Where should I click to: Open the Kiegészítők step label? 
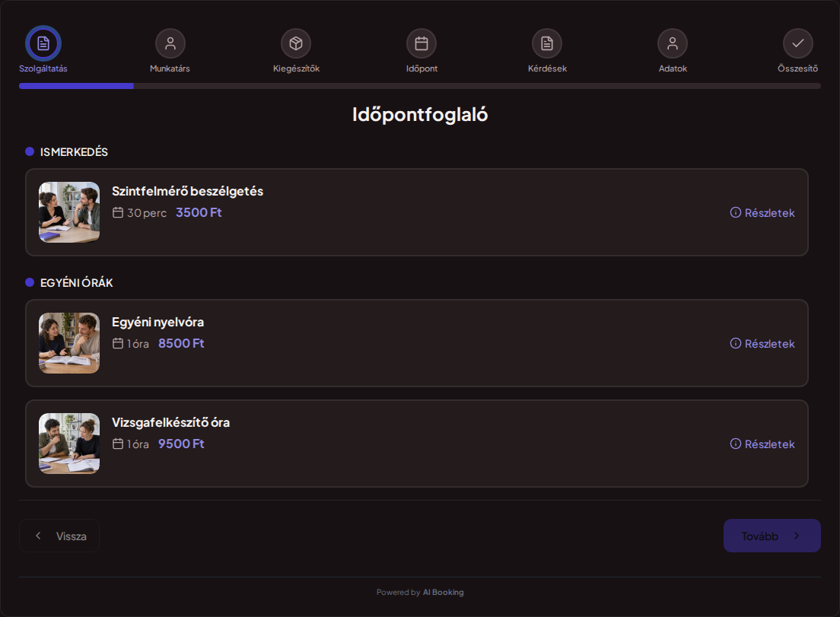pos(296,68)
